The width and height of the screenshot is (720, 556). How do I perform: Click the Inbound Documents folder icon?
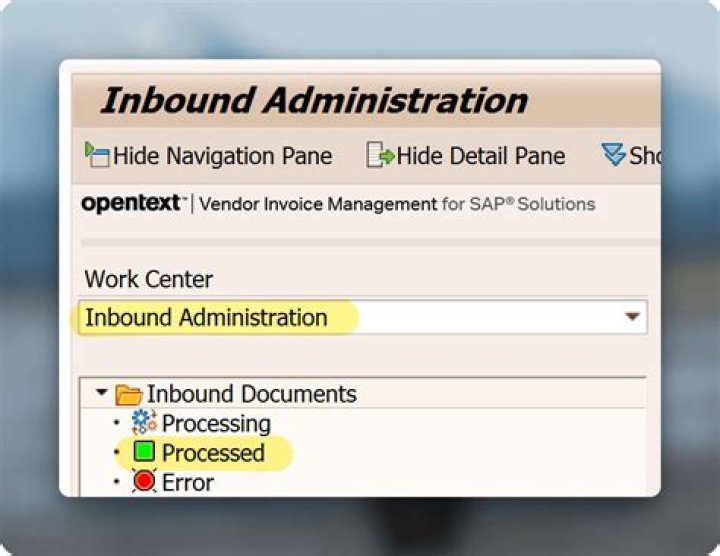[129, 394]
